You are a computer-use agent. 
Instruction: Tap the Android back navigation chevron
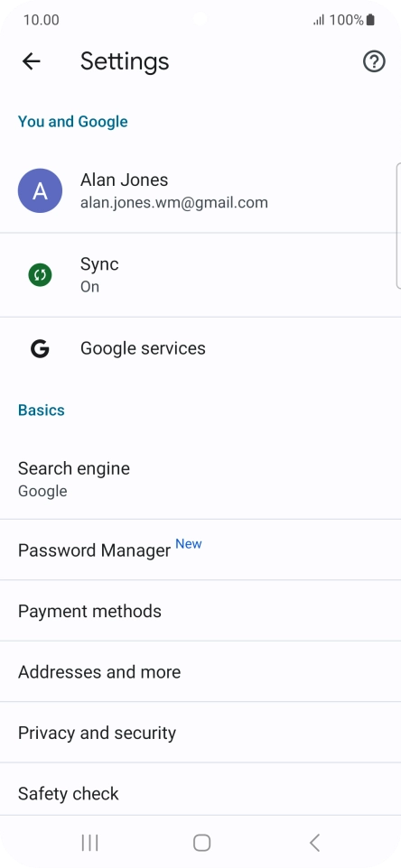point(314,843)
